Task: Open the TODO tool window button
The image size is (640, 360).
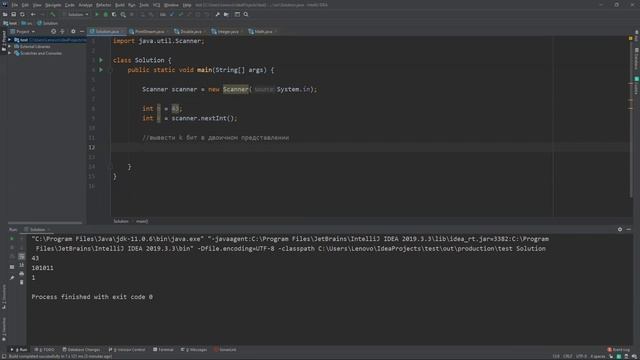Action: pyautogui.click(x=45, y=350)
